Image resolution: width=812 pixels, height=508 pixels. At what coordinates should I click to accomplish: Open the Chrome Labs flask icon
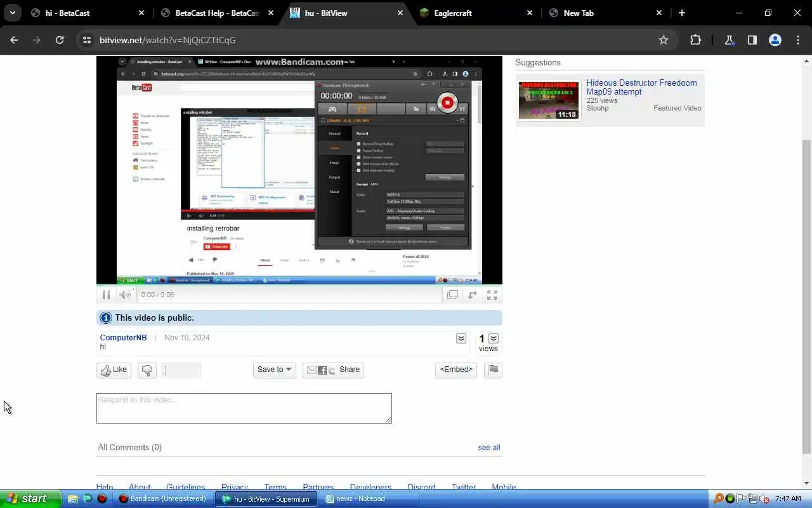730,40
